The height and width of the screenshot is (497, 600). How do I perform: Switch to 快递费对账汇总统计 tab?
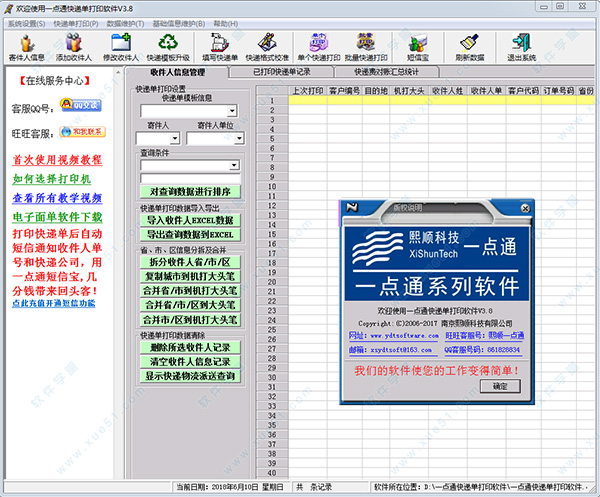386,72
